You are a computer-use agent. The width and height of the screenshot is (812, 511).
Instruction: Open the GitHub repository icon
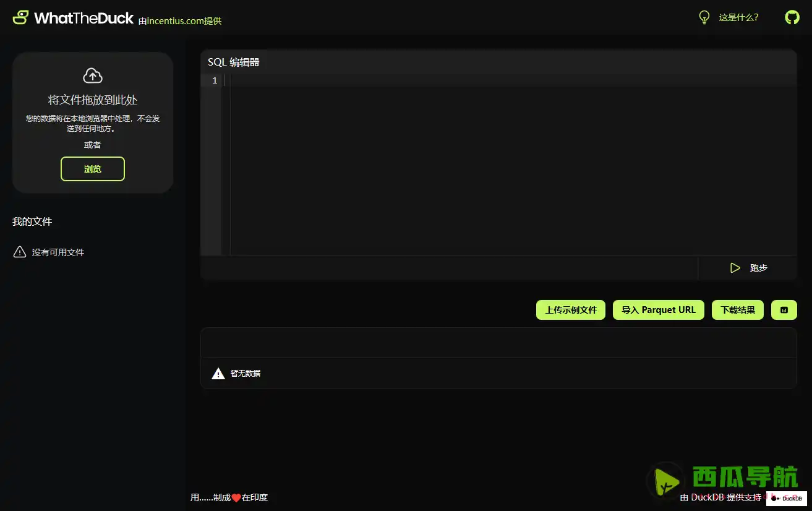(x=792, y=17)
